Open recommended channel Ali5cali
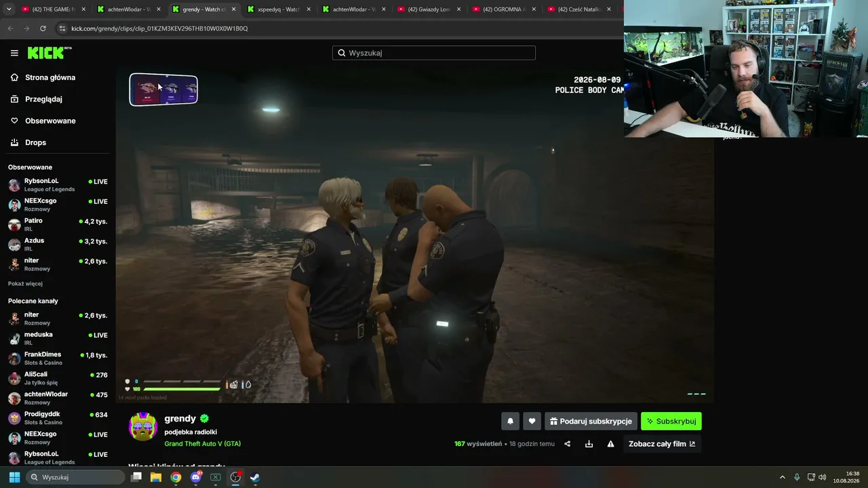This screenshot has height=488, width=868. click(58, 378)
